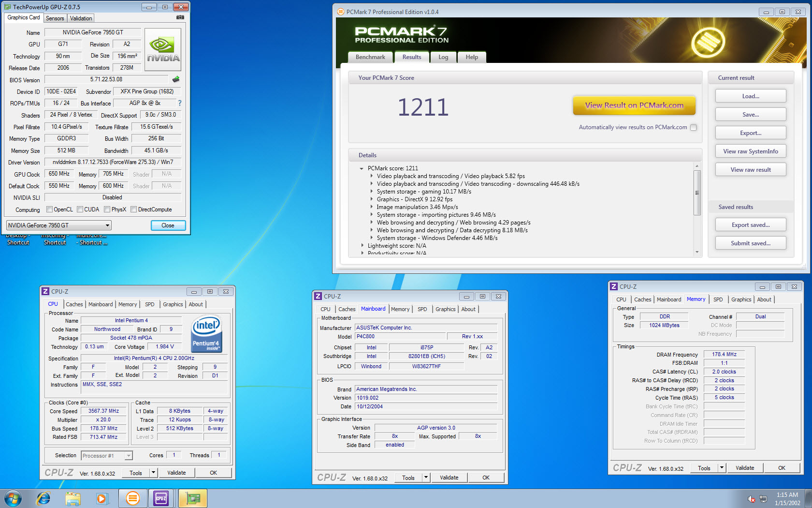
Task: Enable the CUDA checkbox
Action: click(80, 209)
